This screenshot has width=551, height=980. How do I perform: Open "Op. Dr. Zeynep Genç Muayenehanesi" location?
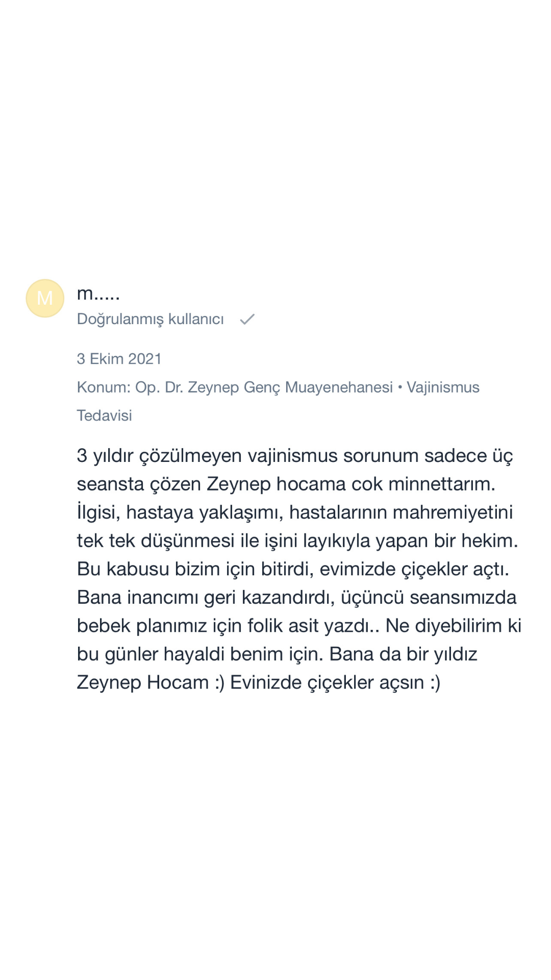[x=264, y=387]
